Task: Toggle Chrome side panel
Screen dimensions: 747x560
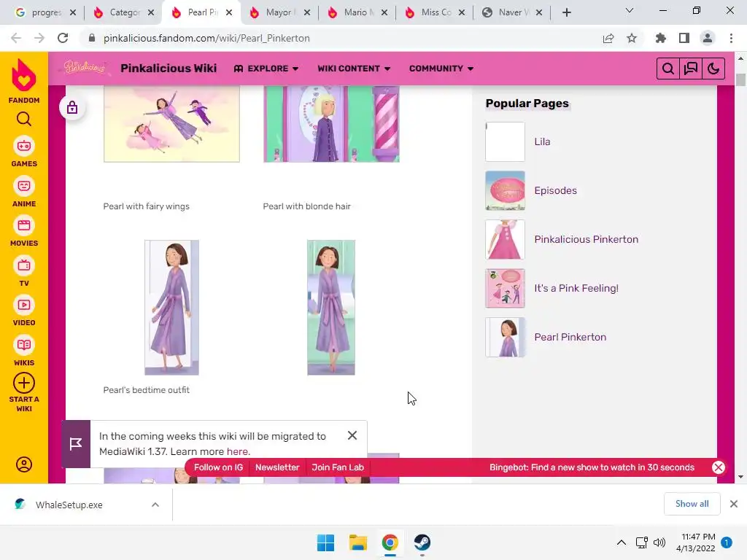Action: (684, 38)
